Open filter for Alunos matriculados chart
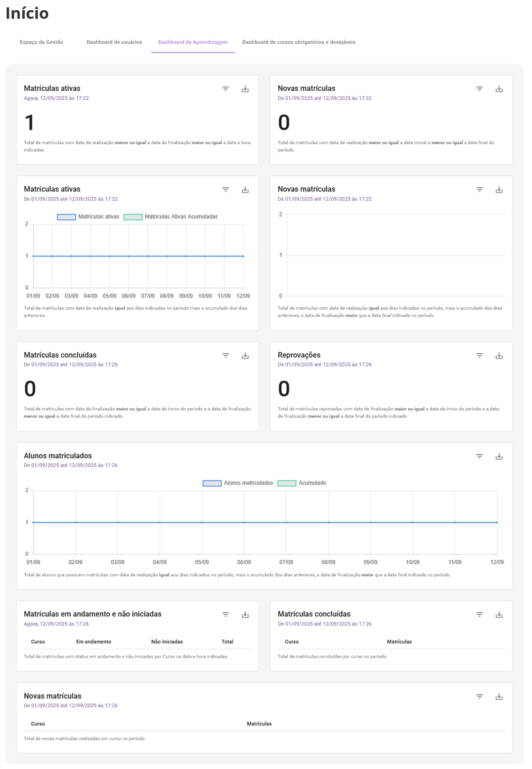This screenshot has height=769, width=532. tap(480, 457)
